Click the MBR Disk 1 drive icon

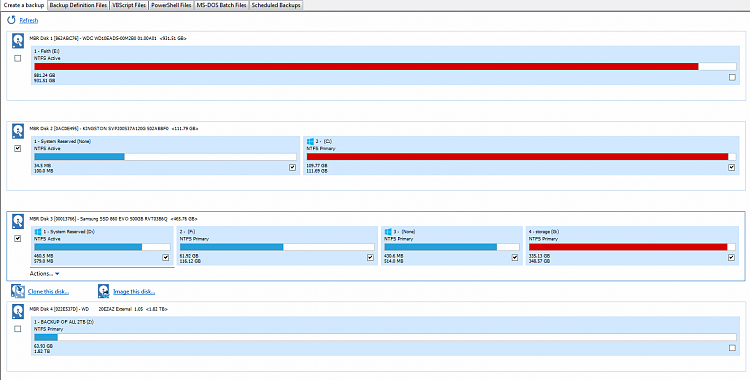(x=18, y=41)
